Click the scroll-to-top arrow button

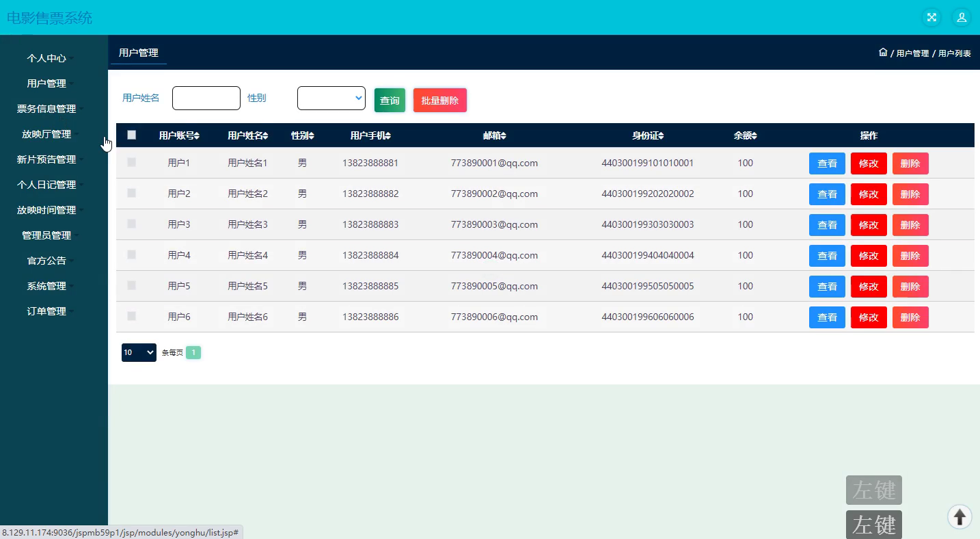(959, 517)
